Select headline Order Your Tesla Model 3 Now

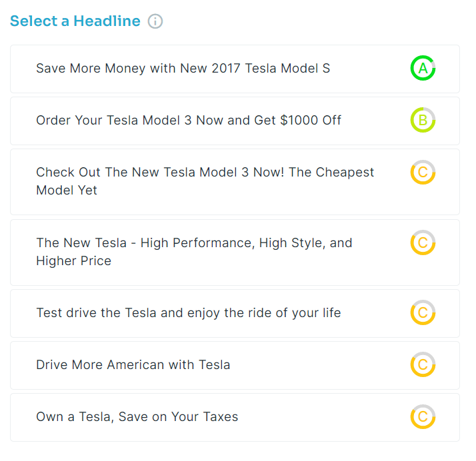click(235, 121)
